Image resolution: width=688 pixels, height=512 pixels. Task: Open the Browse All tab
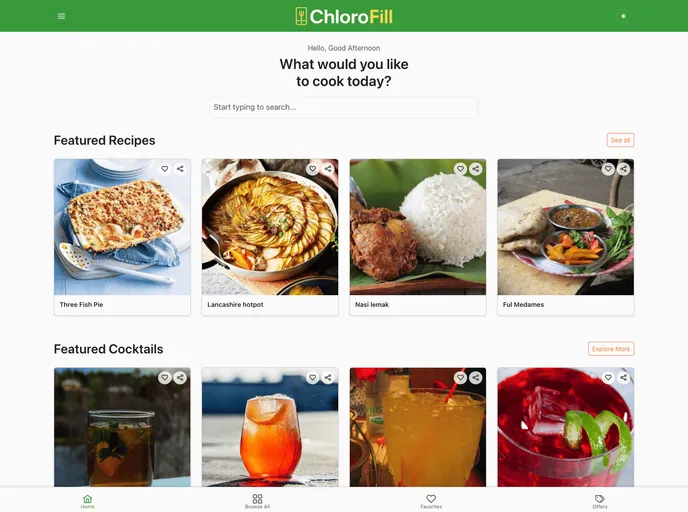[258, 501]
